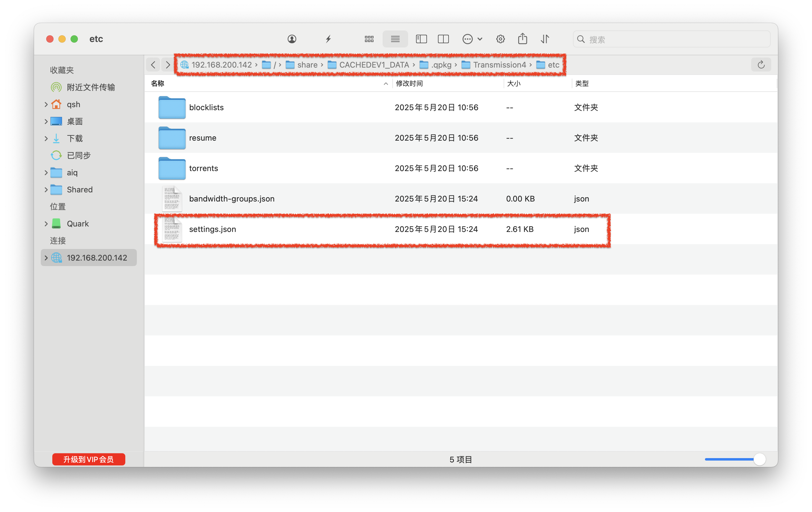Toggle the sidebar panel view
This screenshot has width=812, height=512.
[x=421, y=39]
